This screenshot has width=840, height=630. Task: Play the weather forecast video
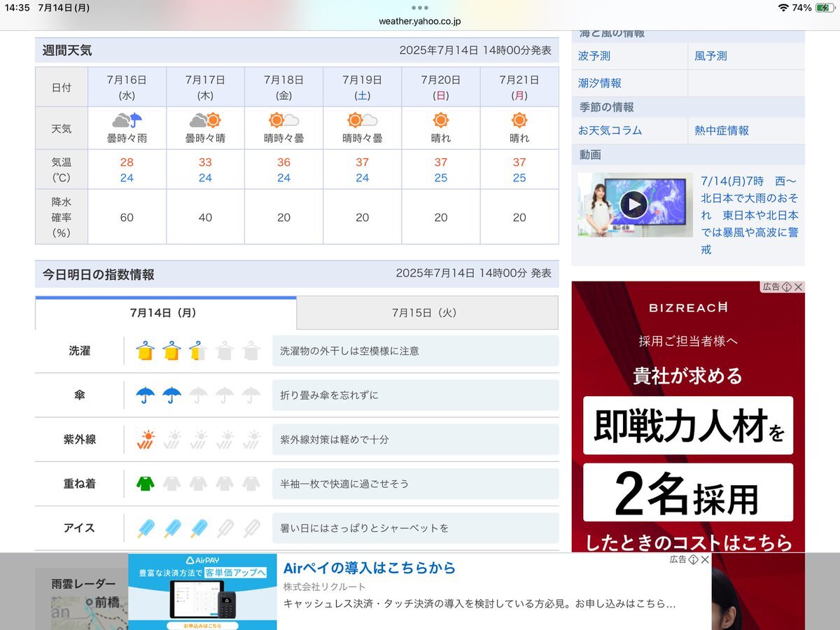click(633, 204)
